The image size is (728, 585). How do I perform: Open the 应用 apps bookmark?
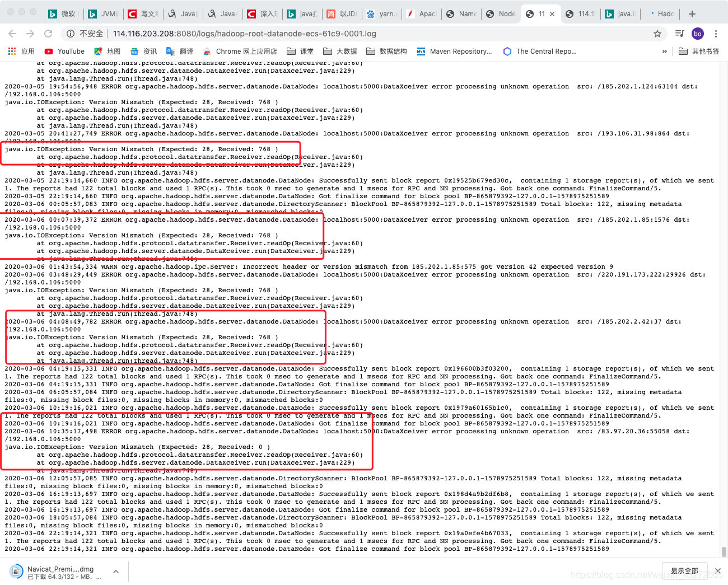click(x=21, y=51)
